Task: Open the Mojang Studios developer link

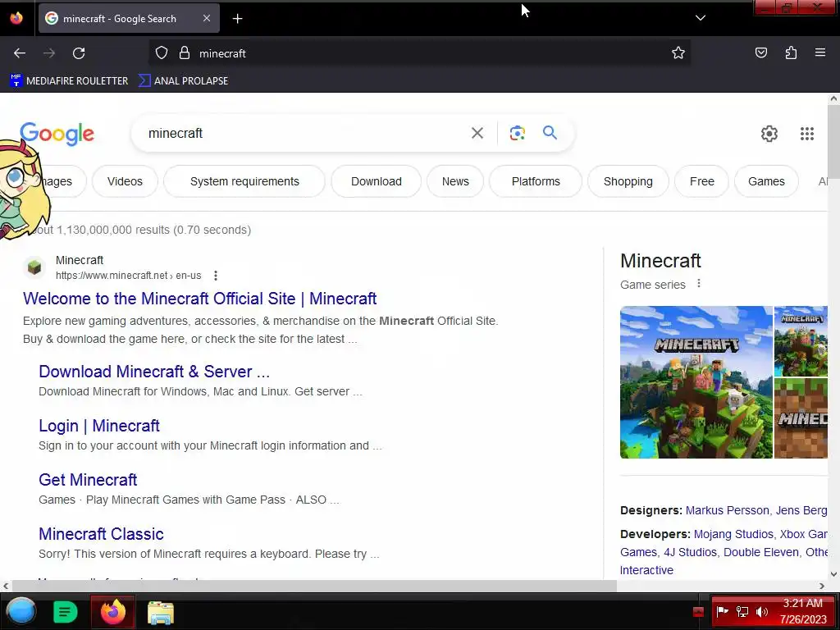Action: tap(733, 534)
